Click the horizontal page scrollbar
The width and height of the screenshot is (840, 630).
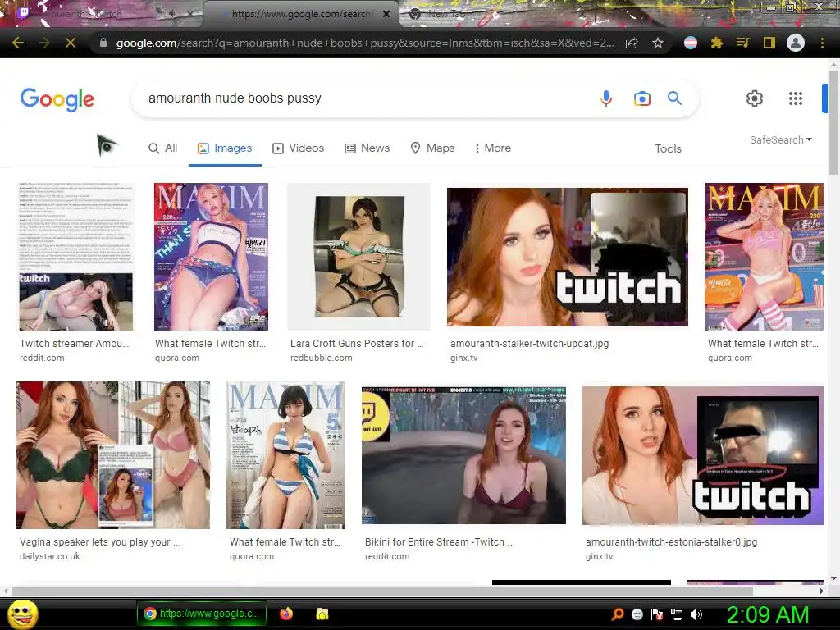382,591
